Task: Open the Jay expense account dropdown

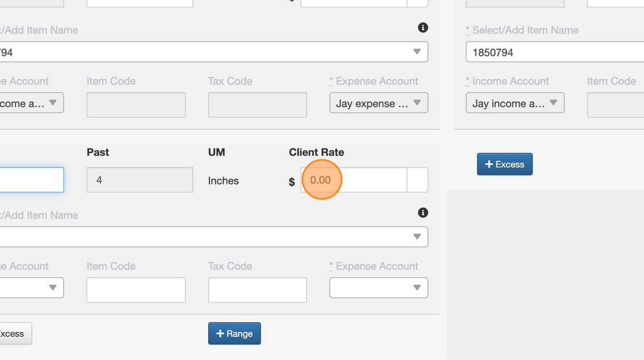Action: pyautogui.click(x=378, y=103)
